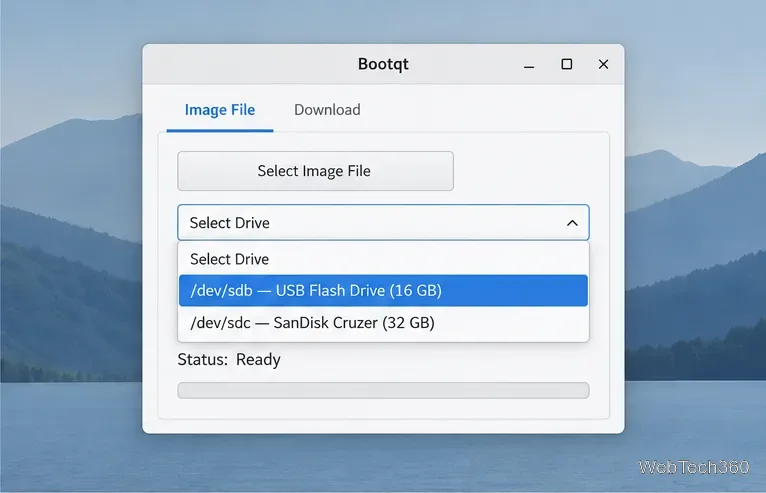Choose /dev/sdb USB Flash Drive (16 GB)
Viewport: 766px width, 493px height.
click(383, 291)
